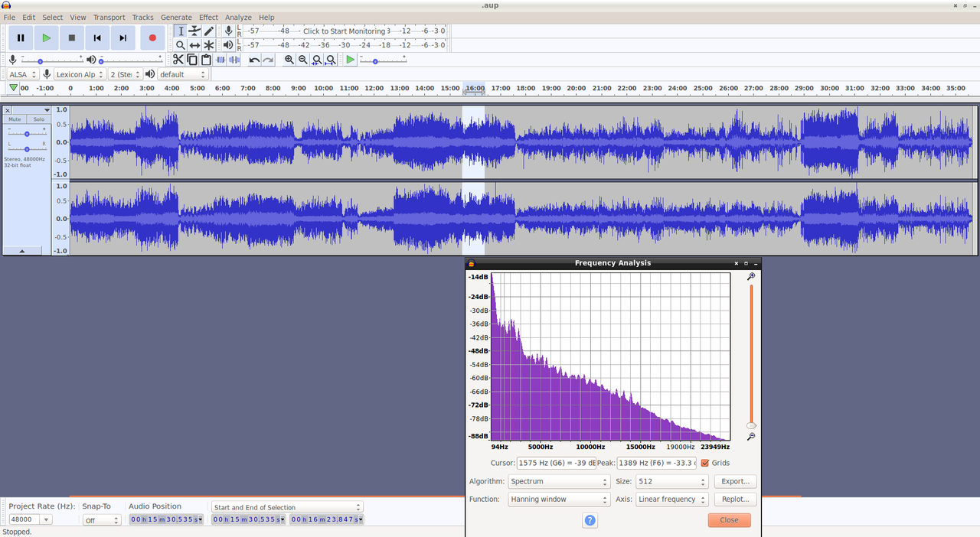Screen dimensions: 980x537
Task: Open the Lexicon Alp recording device dropdown
Action: click(x=79, y=74)
